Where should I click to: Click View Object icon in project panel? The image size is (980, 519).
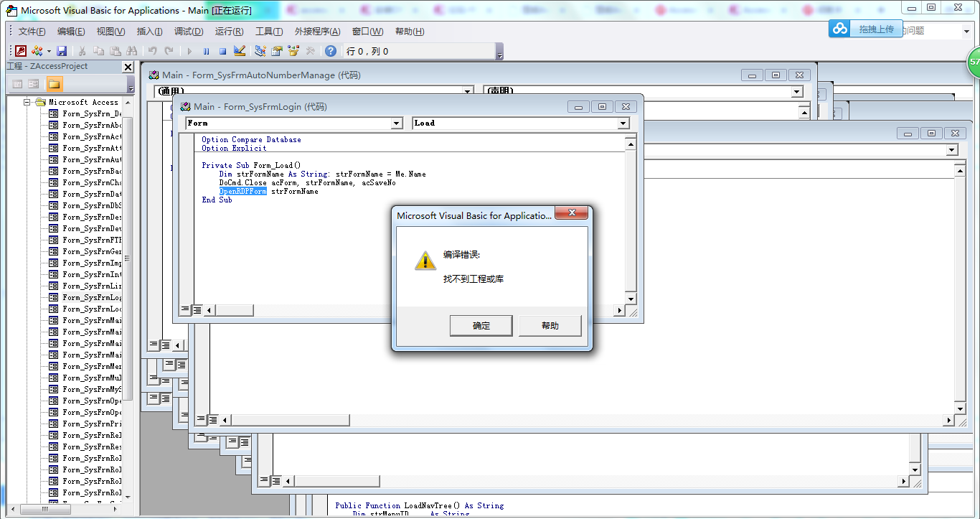34,84
